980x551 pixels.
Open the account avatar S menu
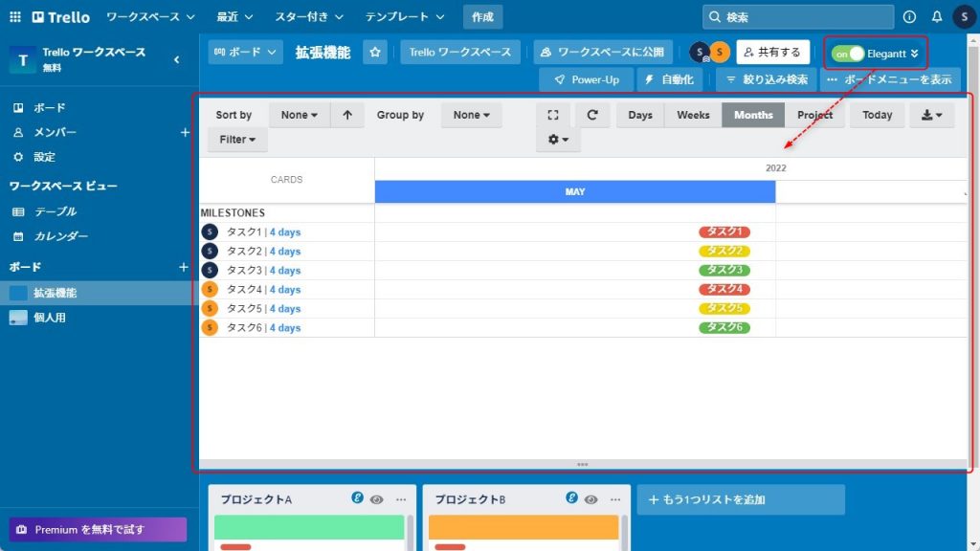tap(964, 17)
